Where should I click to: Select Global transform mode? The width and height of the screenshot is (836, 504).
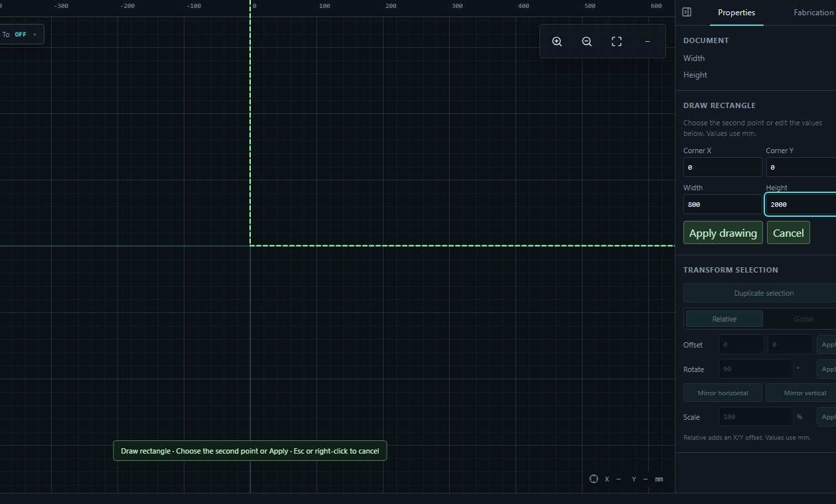(x=803, y=319)
